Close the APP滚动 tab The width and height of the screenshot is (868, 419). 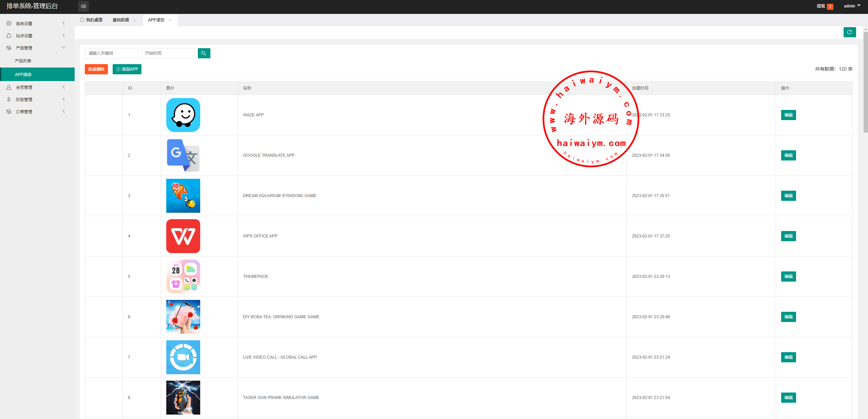(x=170, y=20)
